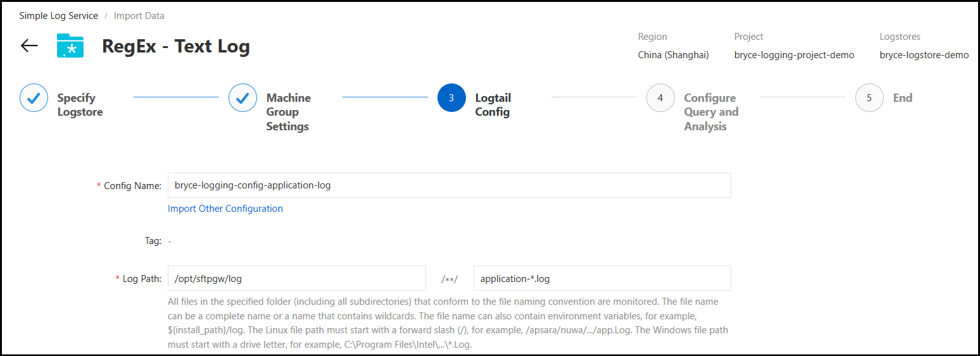Click the bryce-logging-project-demo project name
This screenshot has width=980, height=356.
794,55
